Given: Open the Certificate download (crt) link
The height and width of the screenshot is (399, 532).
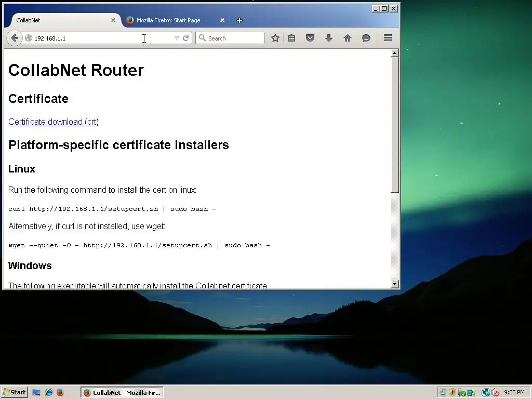Looking at the screenshot, I should (x=54, y=122).
